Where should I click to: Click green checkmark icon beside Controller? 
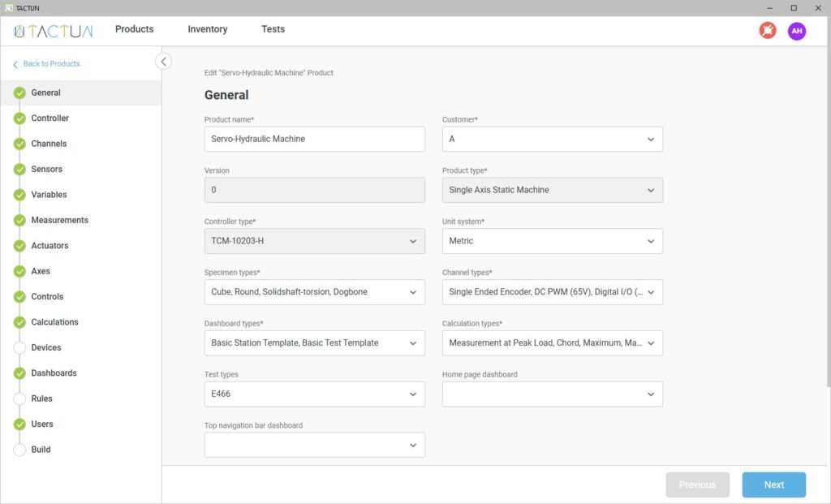pyautogui.click(x=19, y=118)
